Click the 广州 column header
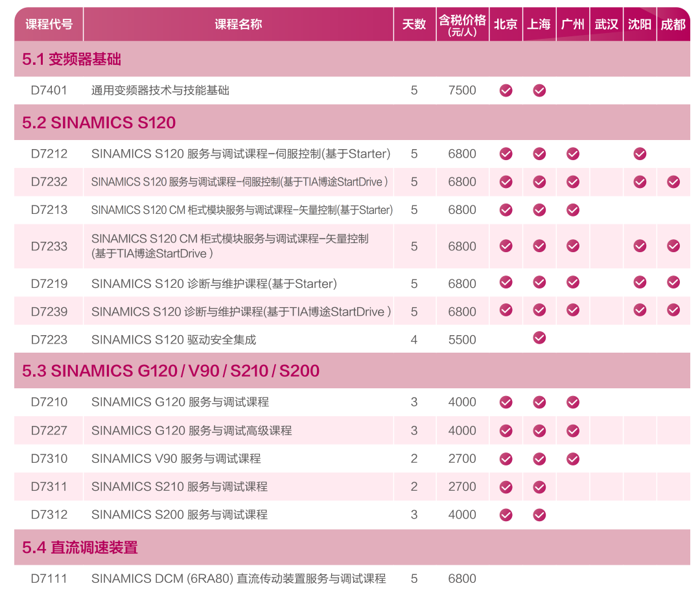The image size is (700, 610). pos(573,24)
